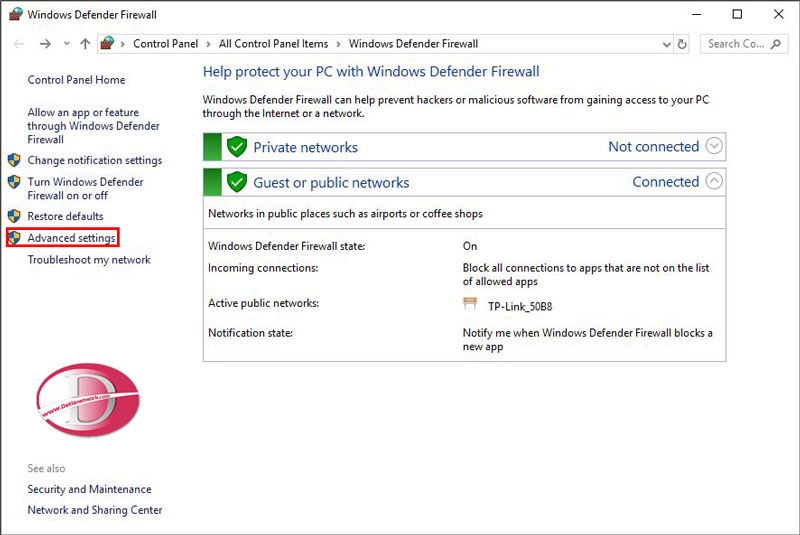Open Network and Sharing Center

pyautogui.click(x=95, y=510)
